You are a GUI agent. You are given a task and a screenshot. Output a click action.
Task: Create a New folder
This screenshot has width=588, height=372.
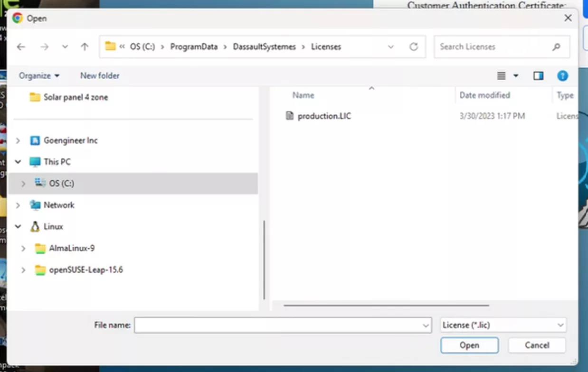coord(100,76)
